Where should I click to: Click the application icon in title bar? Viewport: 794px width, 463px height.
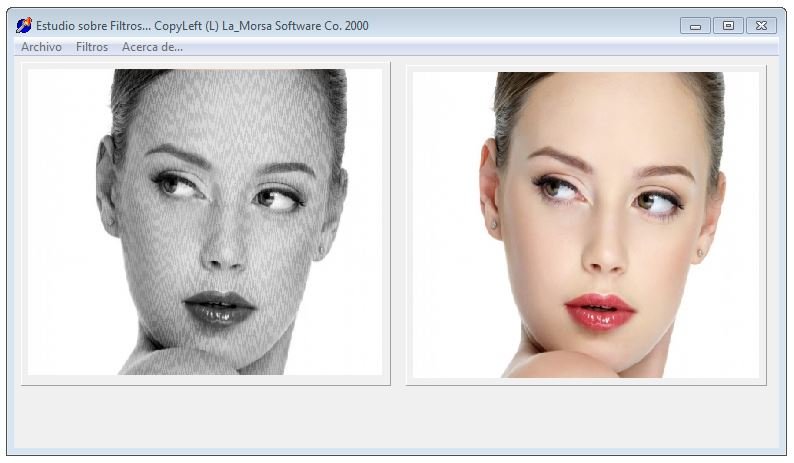pyautogui.click(x=24, y=25)
